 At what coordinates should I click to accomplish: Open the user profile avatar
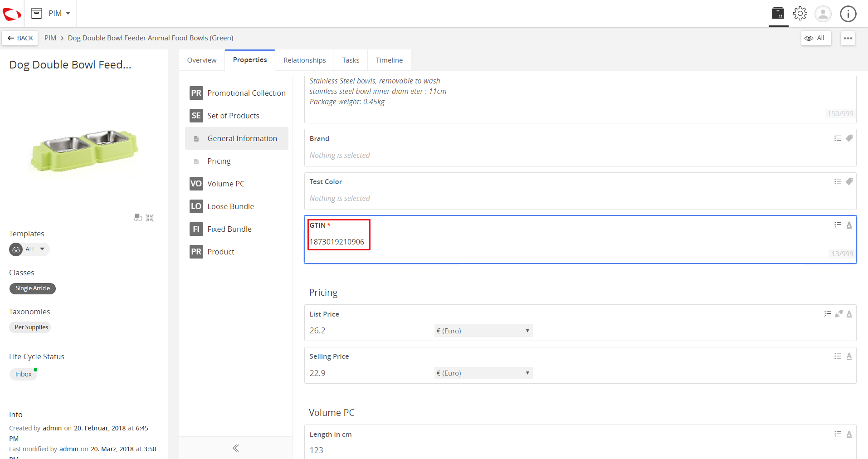point(823,14)
